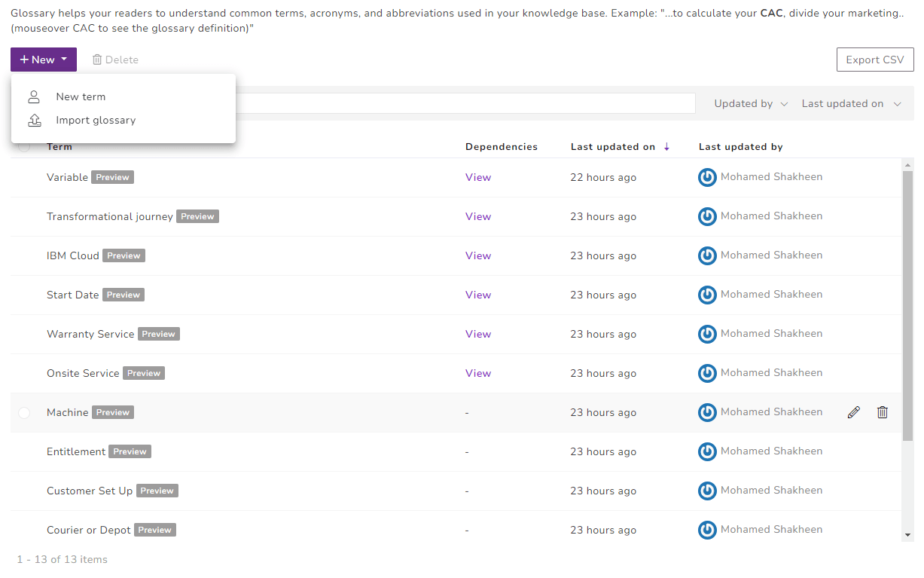Click the scrollbar down arrow of the table
The image size is (924, 578).
pos(907,534)
